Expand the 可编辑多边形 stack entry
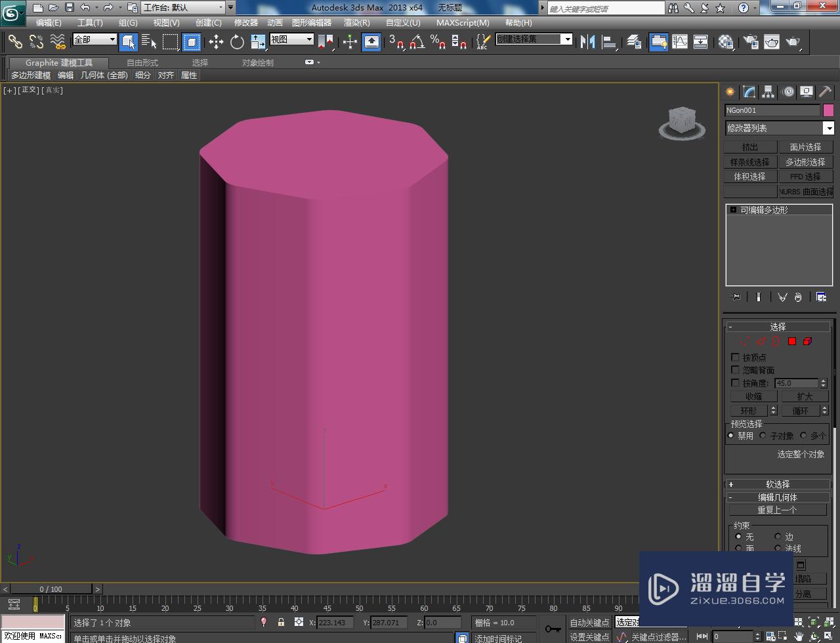 point(733,210)
